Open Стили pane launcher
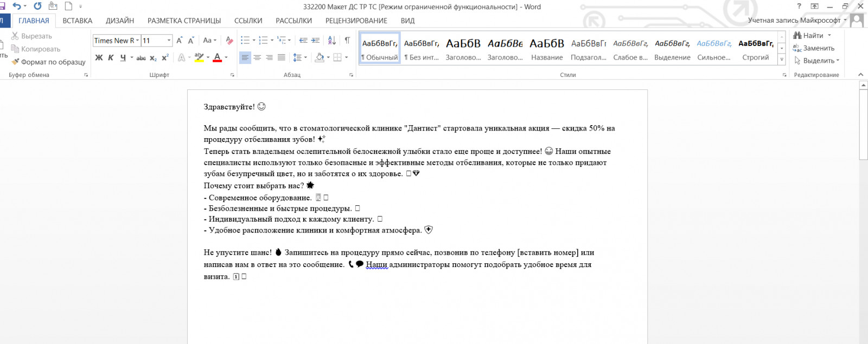 (784, 75)
